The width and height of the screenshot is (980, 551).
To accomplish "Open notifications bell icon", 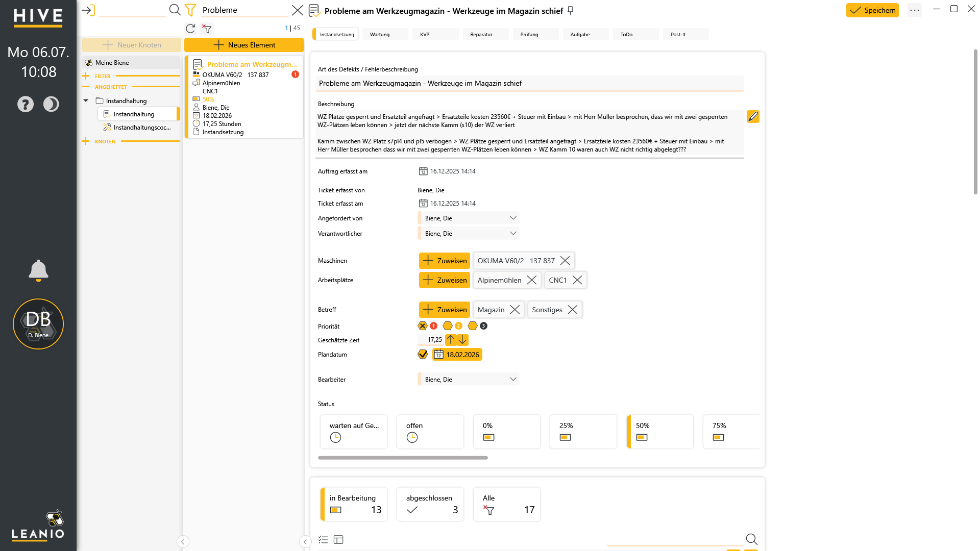I will [38, 270].
